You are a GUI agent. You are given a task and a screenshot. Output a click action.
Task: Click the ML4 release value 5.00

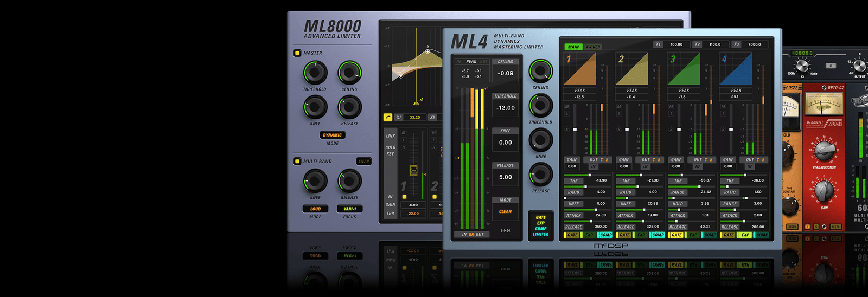[x=506, y=177]
